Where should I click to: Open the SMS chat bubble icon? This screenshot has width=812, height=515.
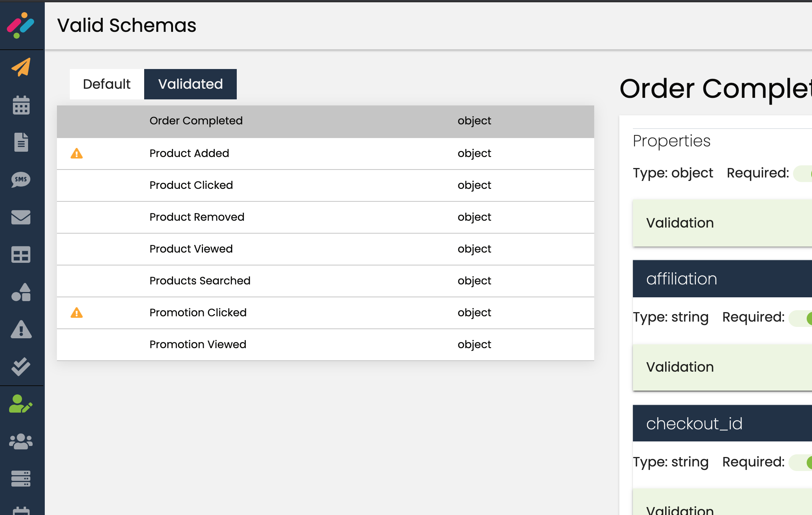click(21, 179)
